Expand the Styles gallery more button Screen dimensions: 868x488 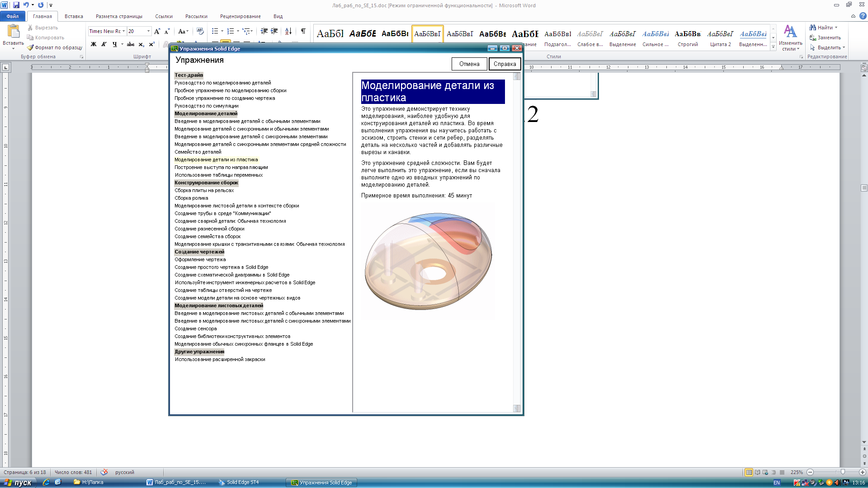coord(774,47)
